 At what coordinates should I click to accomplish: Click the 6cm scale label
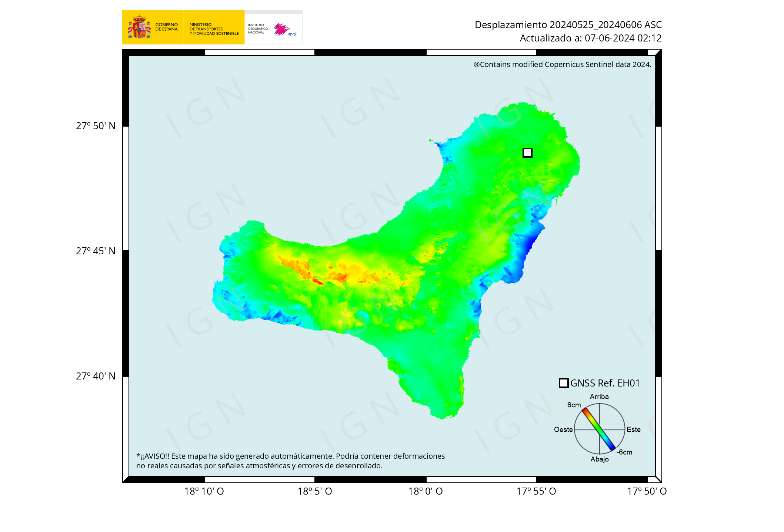coord(574,405)
